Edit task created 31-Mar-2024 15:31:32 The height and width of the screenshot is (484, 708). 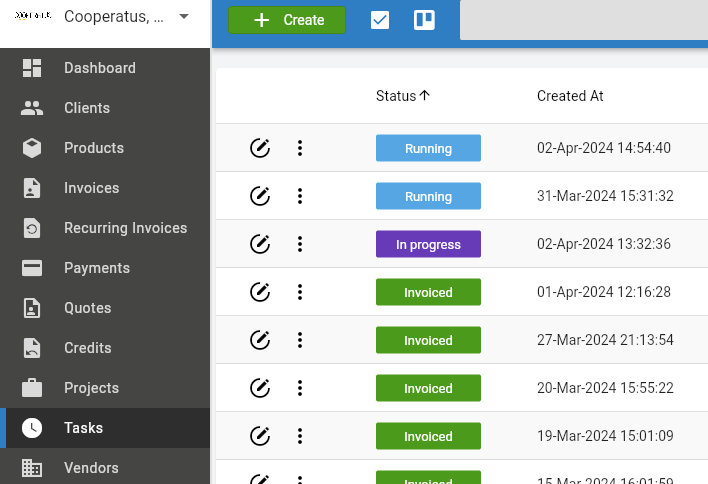[x=260, y=196]
